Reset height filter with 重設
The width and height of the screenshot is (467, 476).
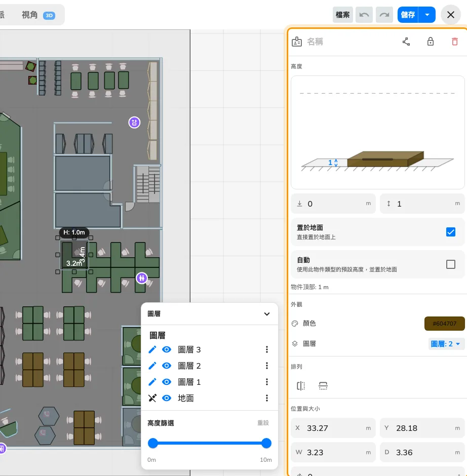(263, 423)
